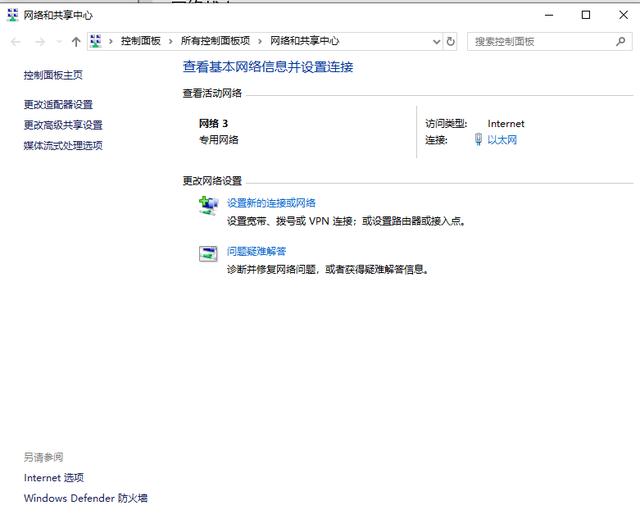Go forward with the right arrow button
The height and width of the screenshot is (519, 640).
coord(40,42)
